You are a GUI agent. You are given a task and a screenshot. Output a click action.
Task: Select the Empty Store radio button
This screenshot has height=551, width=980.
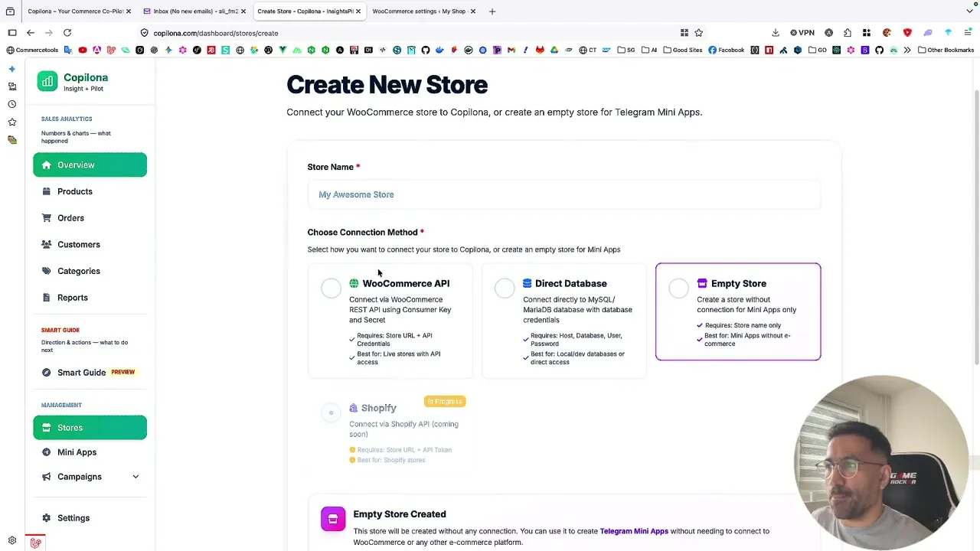pos(678,288)
